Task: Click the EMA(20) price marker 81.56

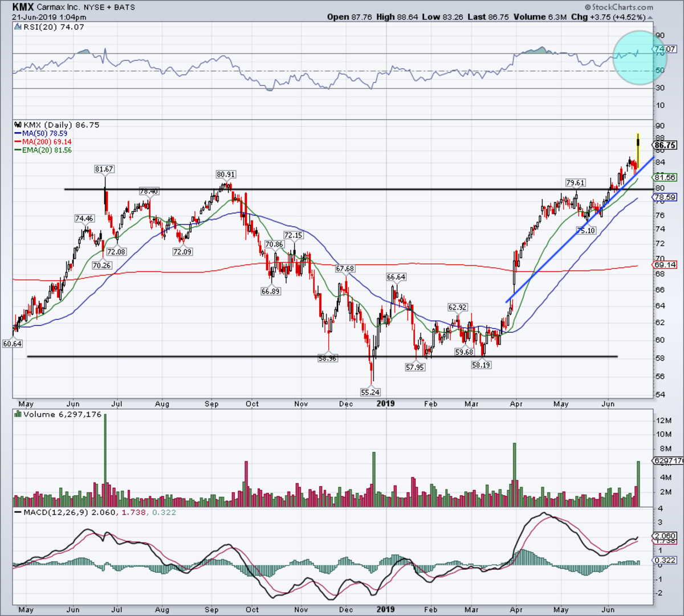Action: coord(663,177)
